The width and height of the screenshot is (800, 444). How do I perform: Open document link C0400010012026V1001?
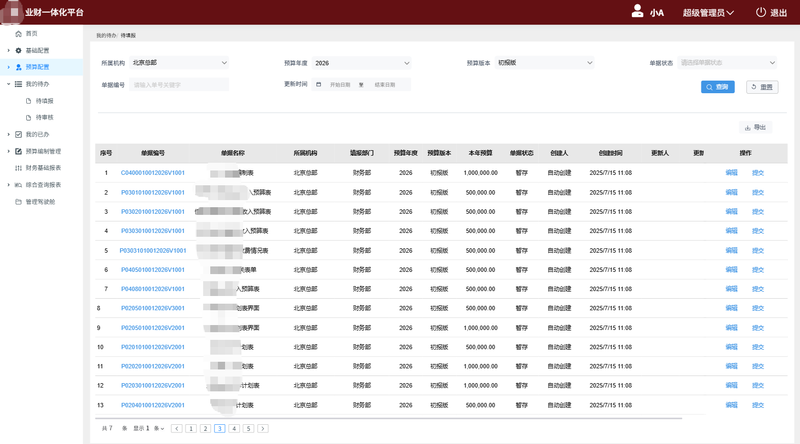click(152, 173)
